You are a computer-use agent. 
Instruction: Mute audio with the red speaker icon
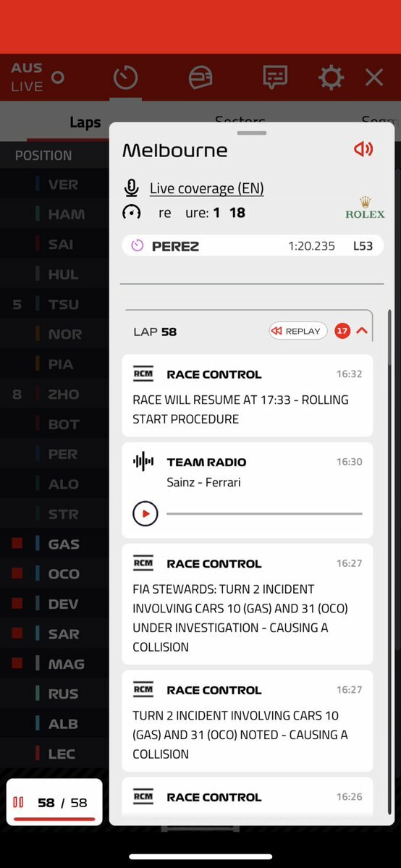click(x=363, y=149)
